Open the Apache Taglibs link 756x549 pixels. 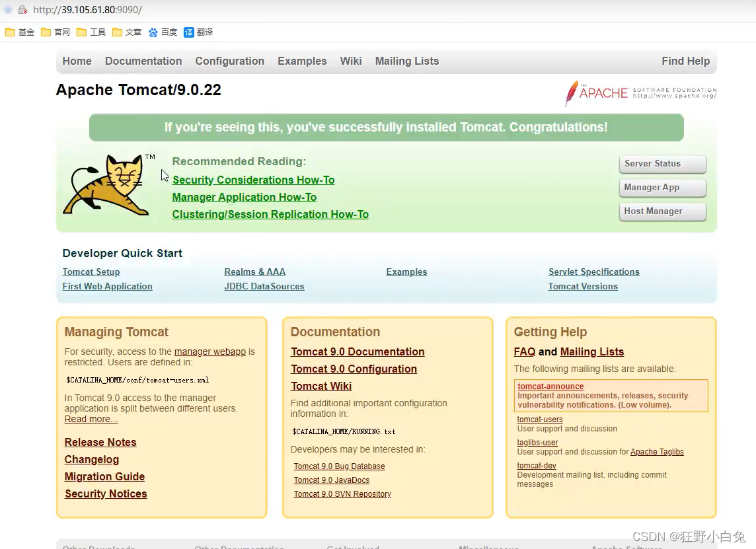click(x=657, y=452)
